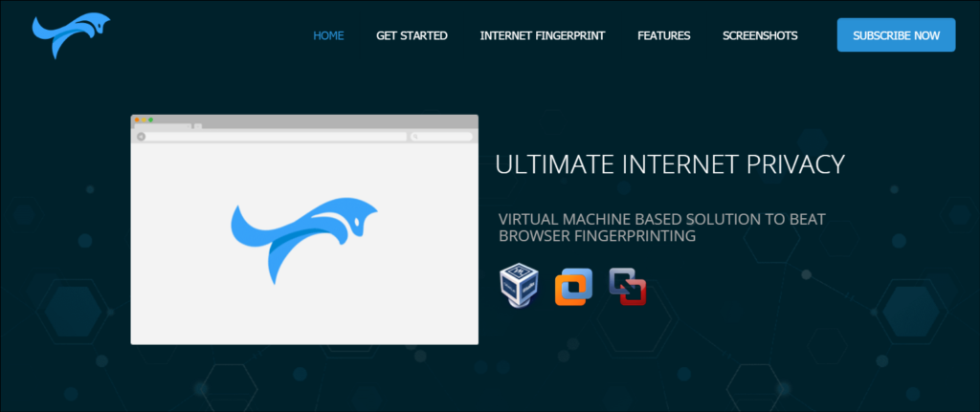This screenshot has width=980, height=412.
Task: Open the HOME menu item
Action: click(x=328, y=35)
